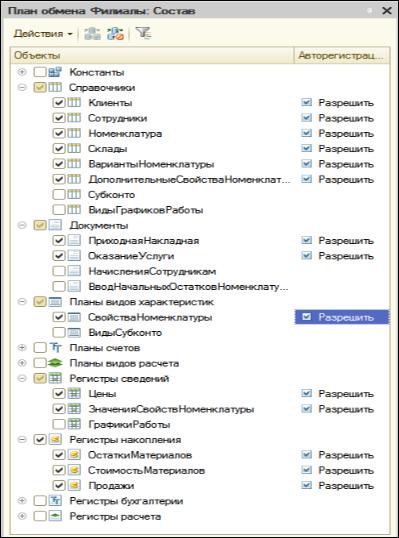Click the Объекты column header

(152, 55)
